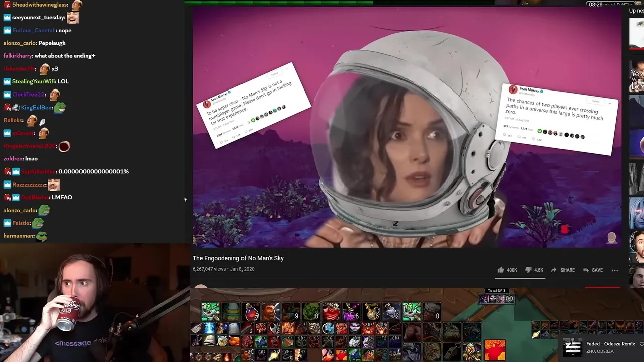
Task: Dislike the video using the thumbs-down icon
Action: (x=528, y=270)
